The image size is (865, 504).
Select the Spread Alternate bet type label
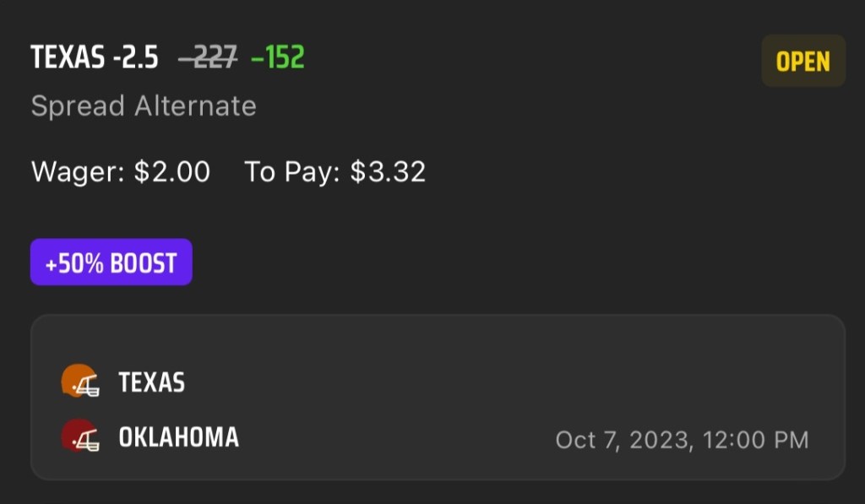click(x=144, y=106)
